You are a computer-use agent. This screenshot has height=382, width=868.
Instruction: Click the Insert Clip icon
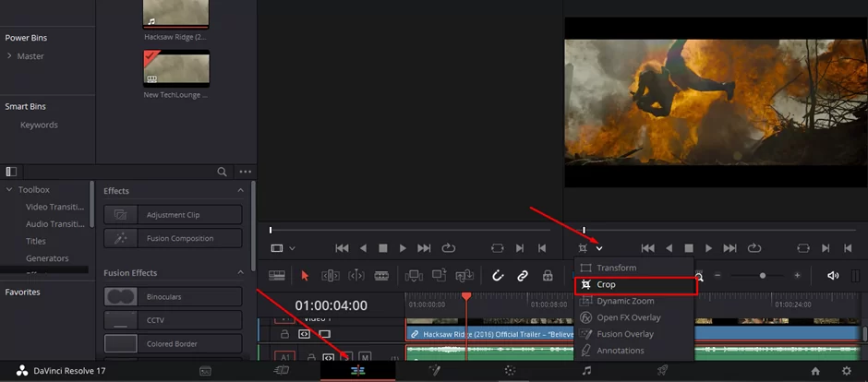point(414,275)
